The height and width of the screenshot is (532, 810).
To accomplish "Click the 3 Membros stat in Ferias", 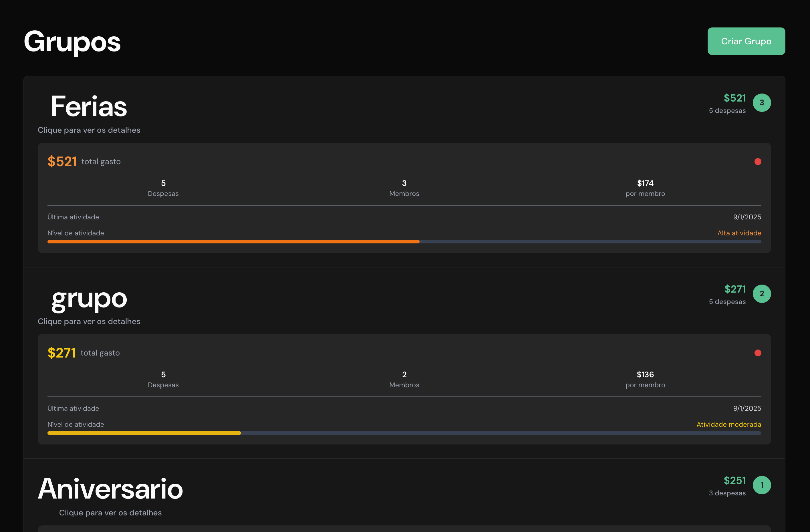I will point(404,188).
